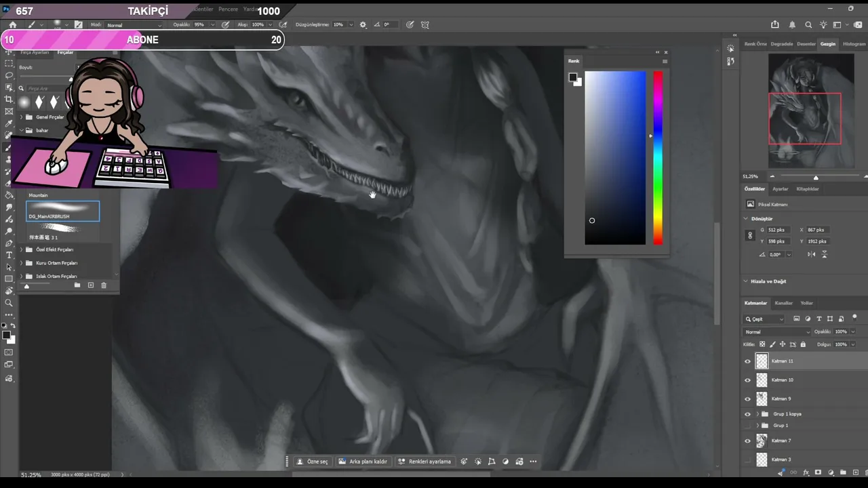Open the Discover lightbulb icon

pos(823,24)
